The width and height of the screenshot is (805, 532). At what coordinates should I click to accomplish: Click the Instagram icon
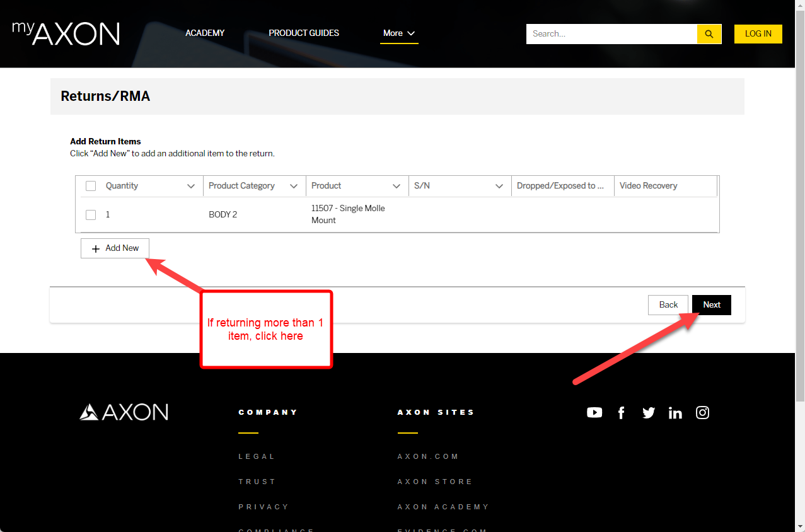702,412
